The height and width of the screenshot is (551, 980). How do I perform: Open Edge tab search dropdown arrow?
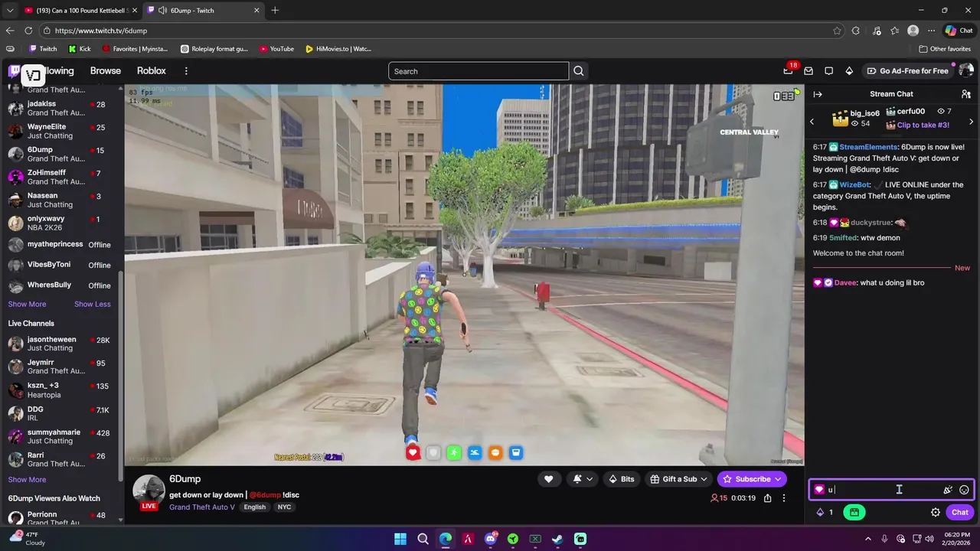pos(9,10)
